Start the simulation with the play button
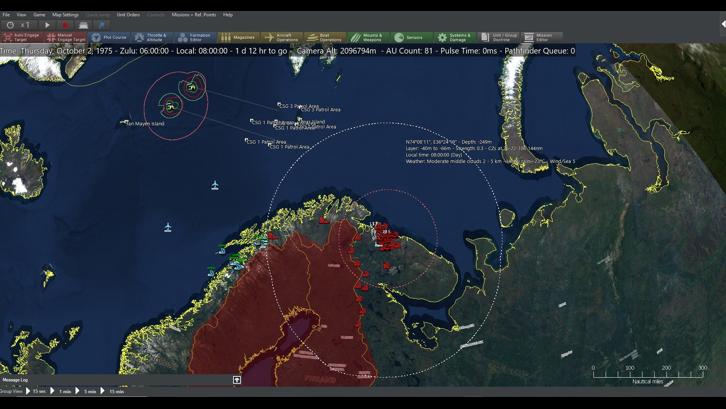The image size is (726, 409). pos(47,25)
